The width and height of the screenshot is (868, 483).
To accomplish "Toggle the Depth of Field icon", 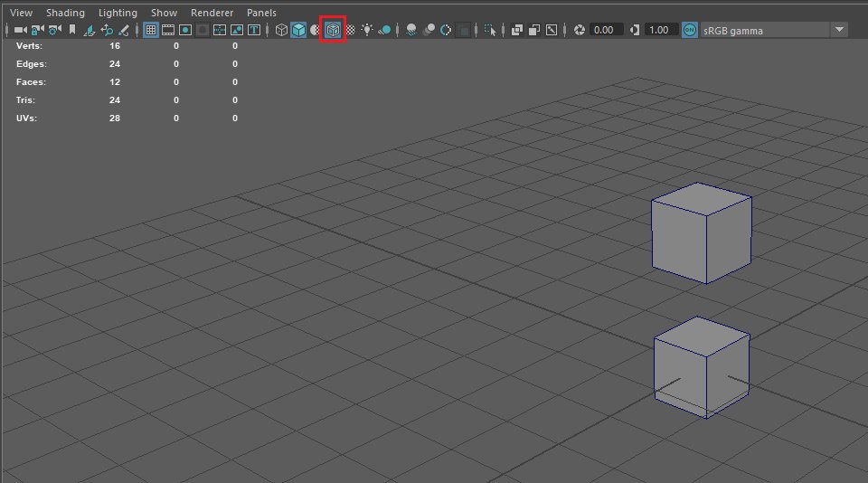I will (463, 30).
